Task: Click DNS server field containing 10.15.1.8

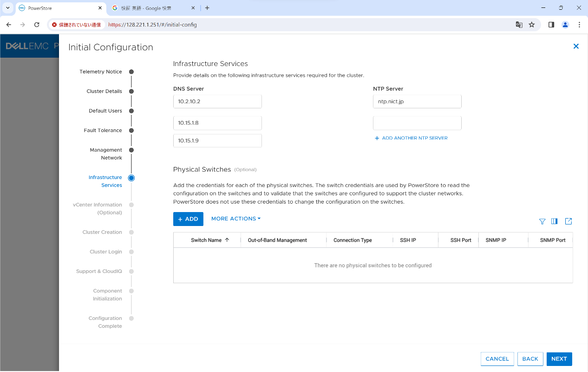Action: [217, 123]
